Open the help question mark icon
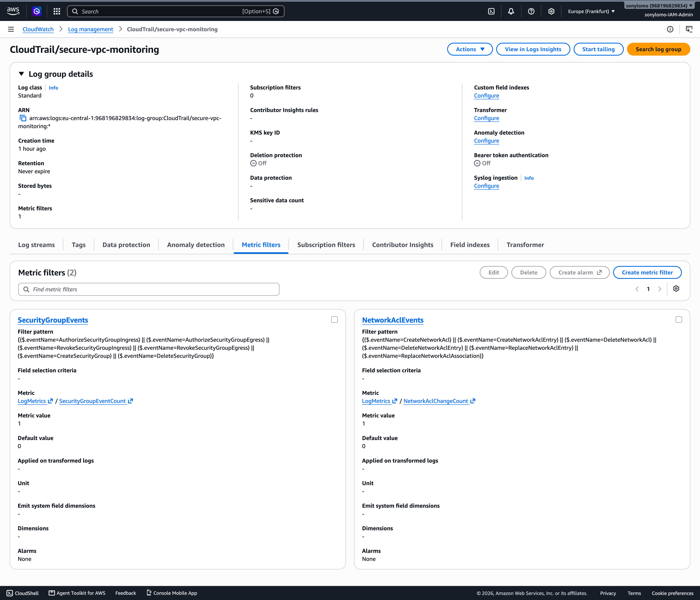Image resolution: width=700 pixels, height=600 pixels. tap(531, 11)
